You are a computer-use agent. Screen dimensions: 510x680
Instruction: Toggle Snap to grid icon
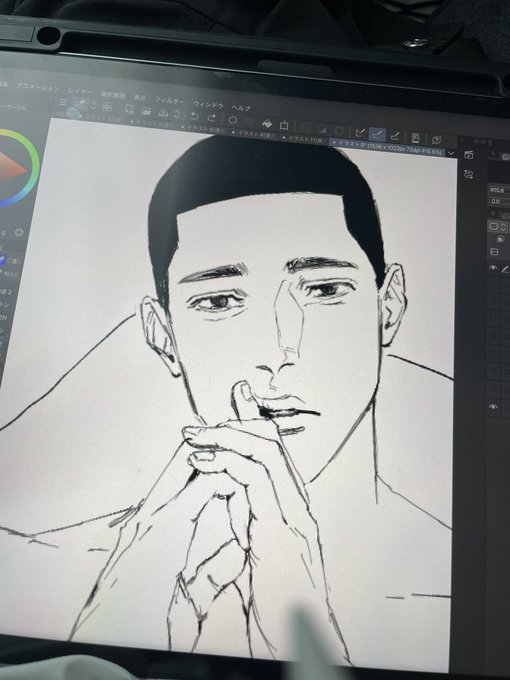pos(395,136)
